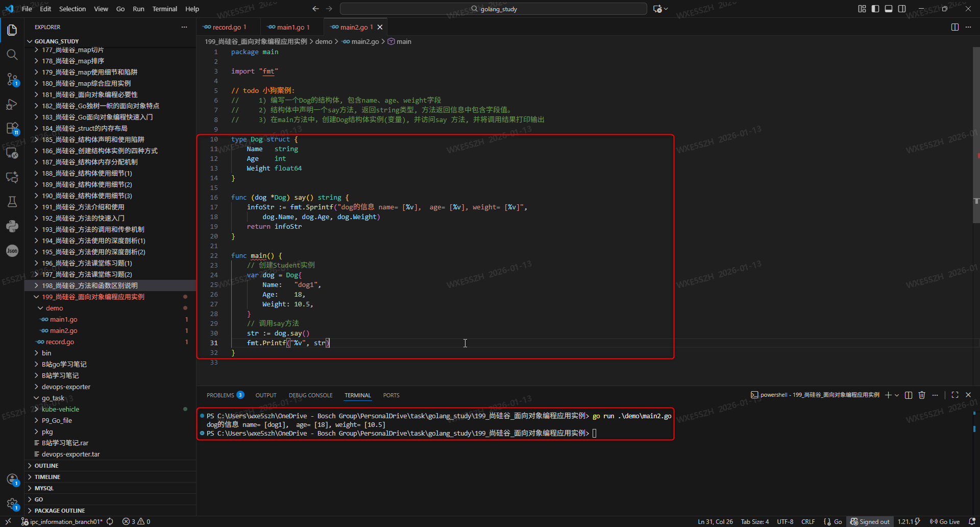Viewport: 980px width, 527px height.
Task: Open the Extensions view
Action: [12, 128]
